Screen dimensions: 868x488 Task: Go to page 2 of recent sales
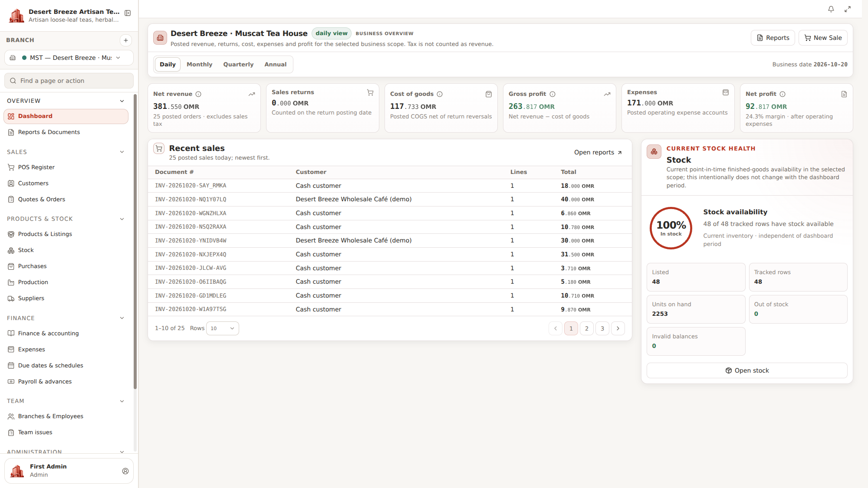pyautogui.click(x=587, y=328)
